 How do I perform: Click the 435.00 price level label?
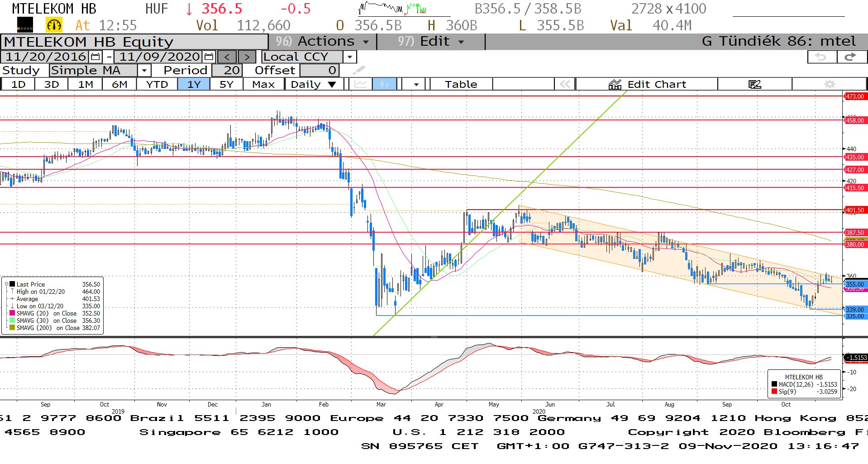[x=855, y=157]
